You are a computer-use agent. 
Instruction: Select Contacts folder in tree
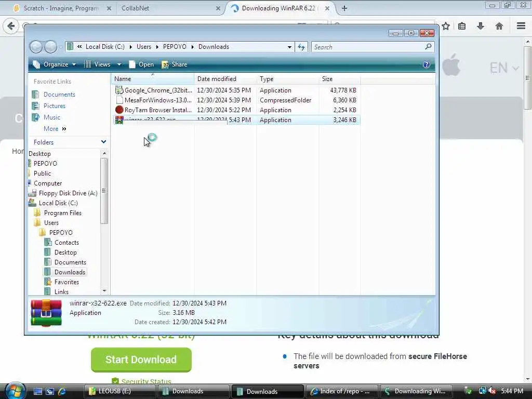point(66,242)
